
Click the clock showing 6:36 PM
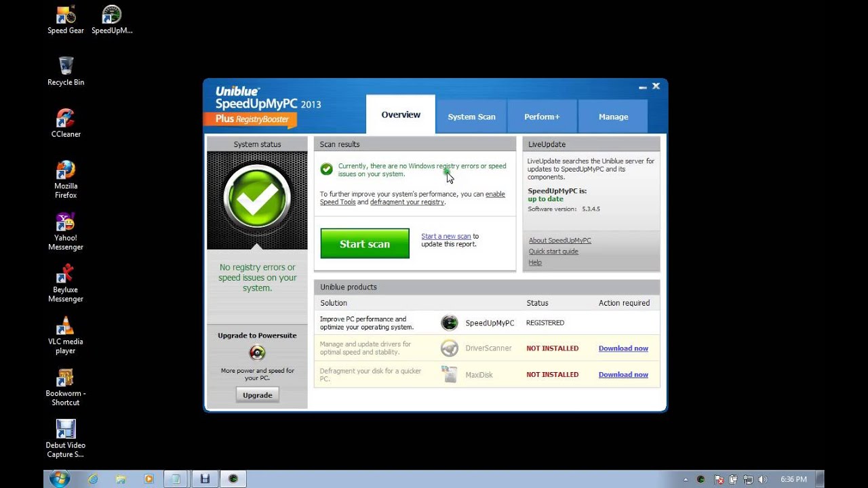pyautogui.click(x=793, y=479)
